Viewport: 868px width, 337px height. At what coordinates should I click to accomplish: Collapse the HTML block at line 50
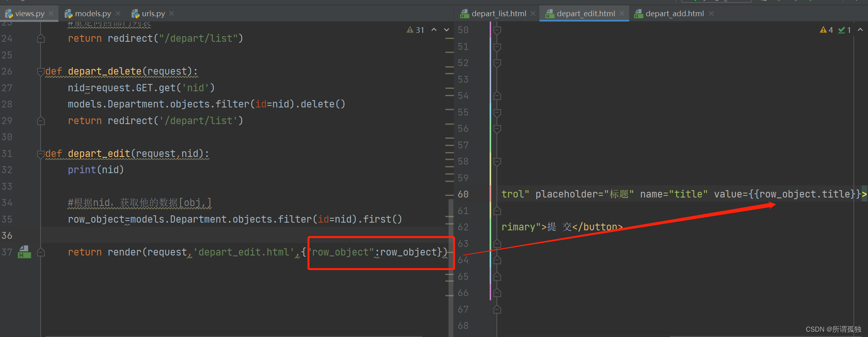coord(497,30)
